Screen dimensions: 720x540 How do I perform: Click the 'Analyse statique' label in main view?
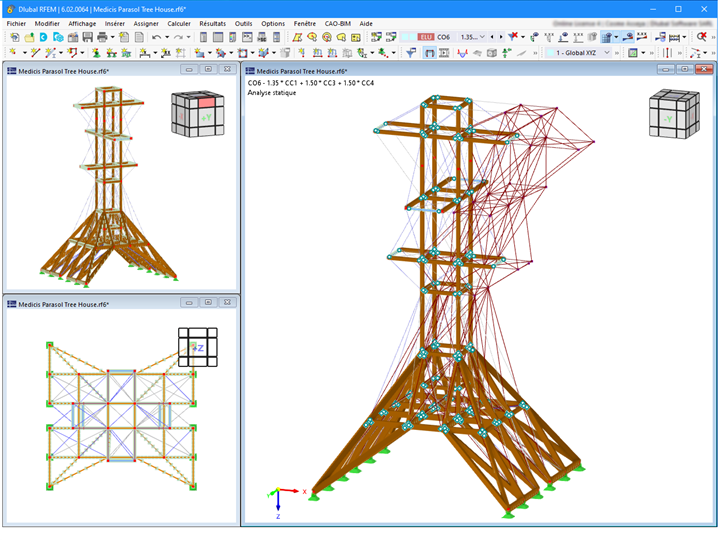[x=272, y=93]
